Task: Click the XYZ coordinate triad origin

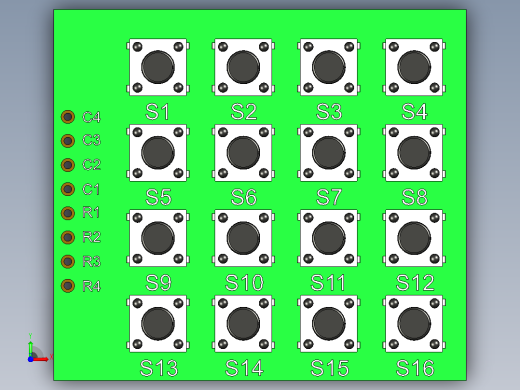Action: (x=31, y=359)
